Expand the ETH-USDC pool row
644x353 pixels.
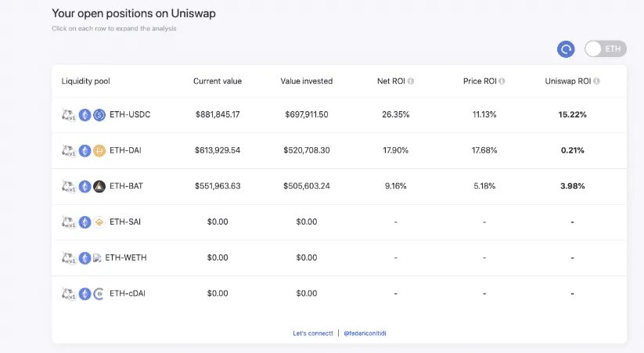click(x=340, y=114)
